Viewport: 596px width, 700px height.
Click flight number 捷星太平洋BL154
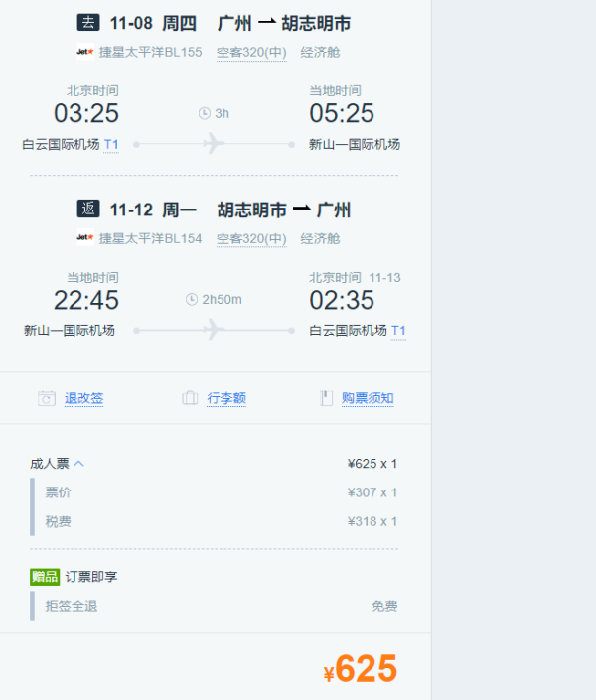[151, 238]
